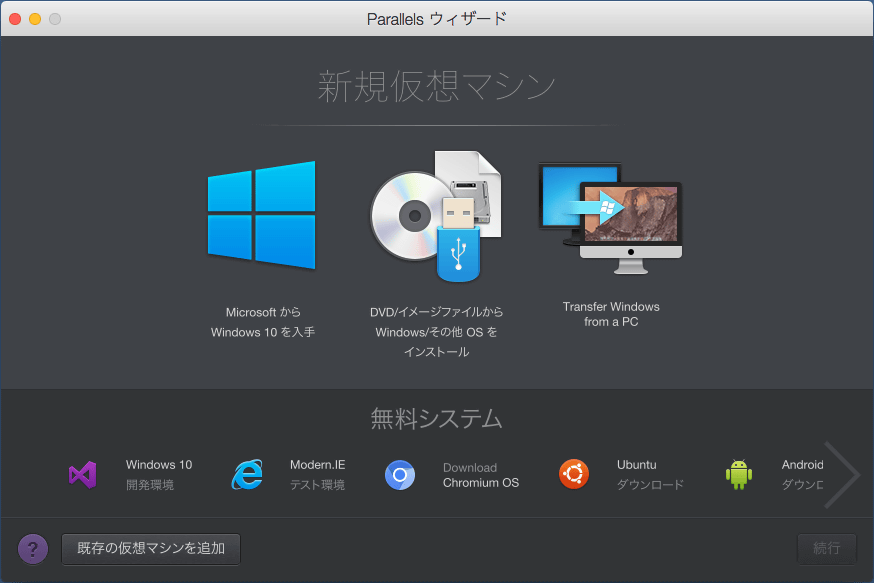Click 'Windows 10 開発環境' label
Viewport: 874px width, 583px height.
[x=159, y=475]
